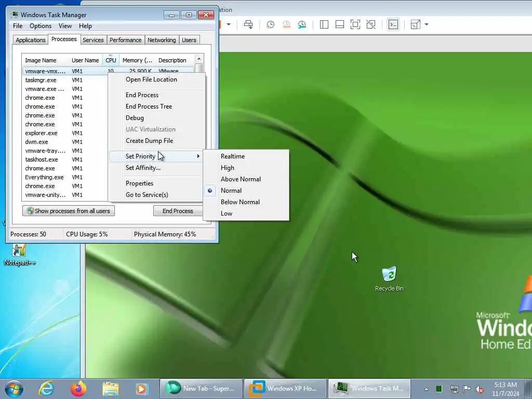Viewport: 532px width, 399px height.
Task: Click Windows Task M... taskbar button
Action: click(369, 389)
